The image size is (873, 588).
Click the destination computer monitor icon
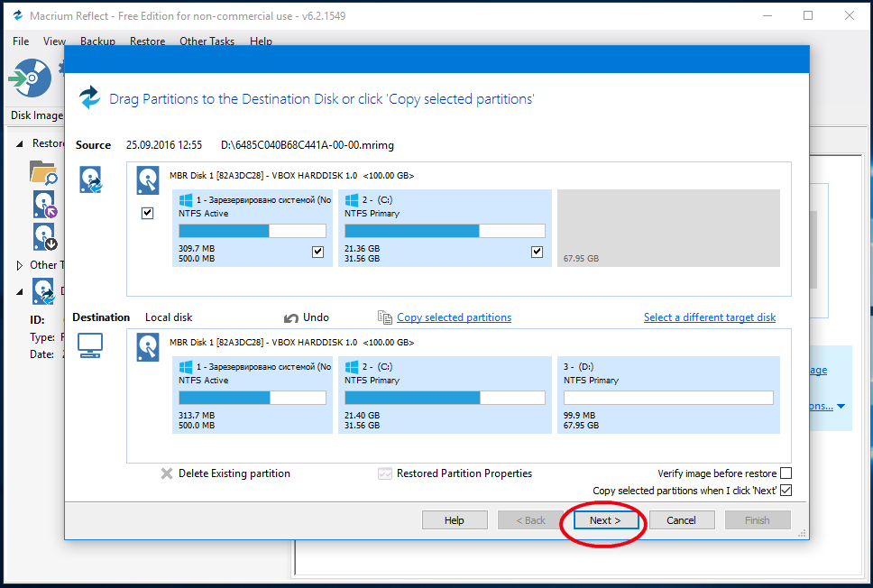pos(90,345)
